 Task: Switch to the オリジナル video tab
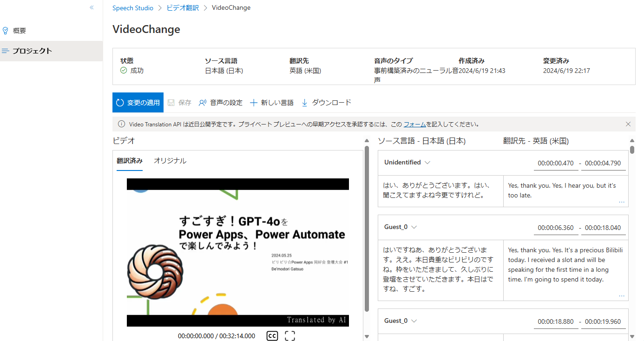tap(170, 160)
